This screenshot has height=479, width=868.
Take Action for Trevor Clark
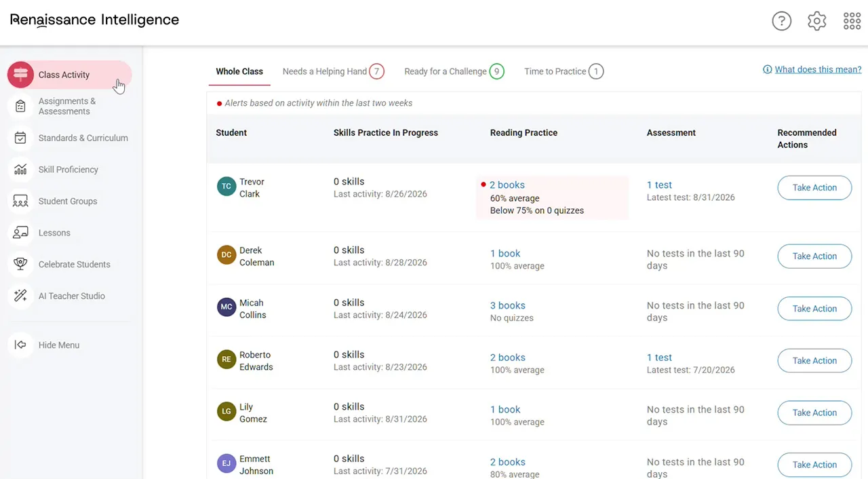click(x=814, y=188)
